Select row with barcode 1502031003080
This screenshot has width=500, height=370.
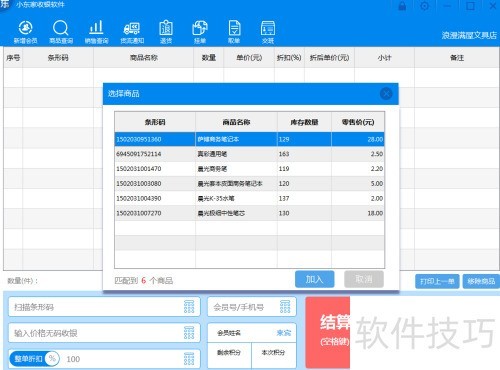click(249, 184)
